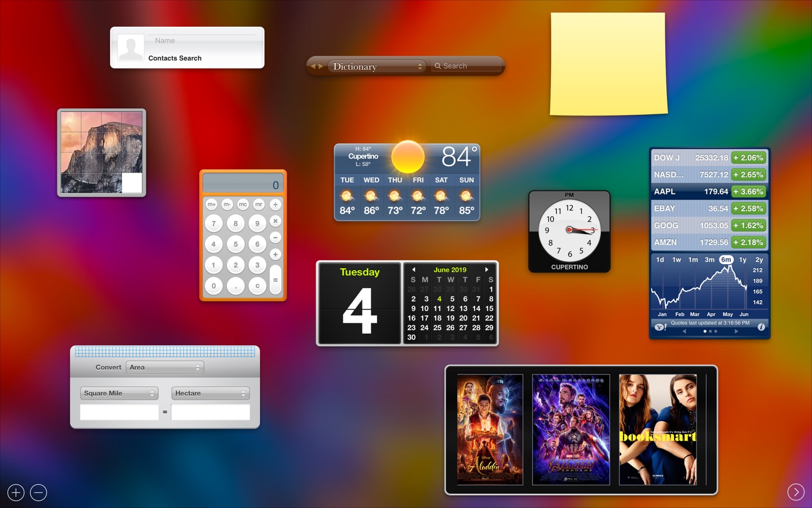The height and width of the screenshot is (508, 812).
Task: Go to previous month in calendar widget
Action: coord(414,269)
